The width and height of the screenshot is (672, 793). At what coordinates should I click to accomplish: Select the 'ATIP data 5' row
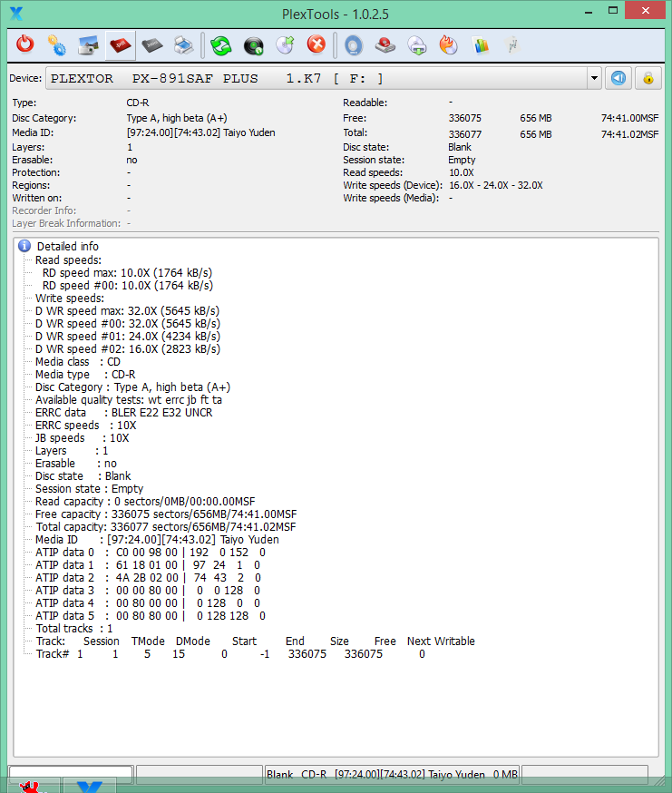click(151, 615)
